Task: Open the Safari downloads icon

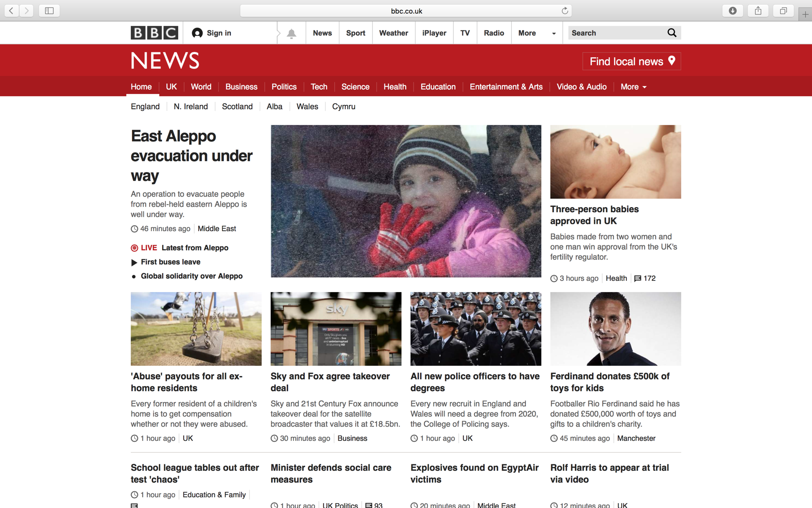Action: [x=732, y=11]
